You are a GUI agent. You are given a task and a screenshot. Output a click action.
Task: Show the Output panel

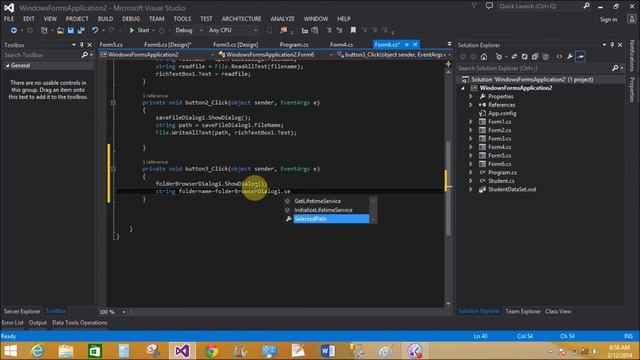point(38,323)
